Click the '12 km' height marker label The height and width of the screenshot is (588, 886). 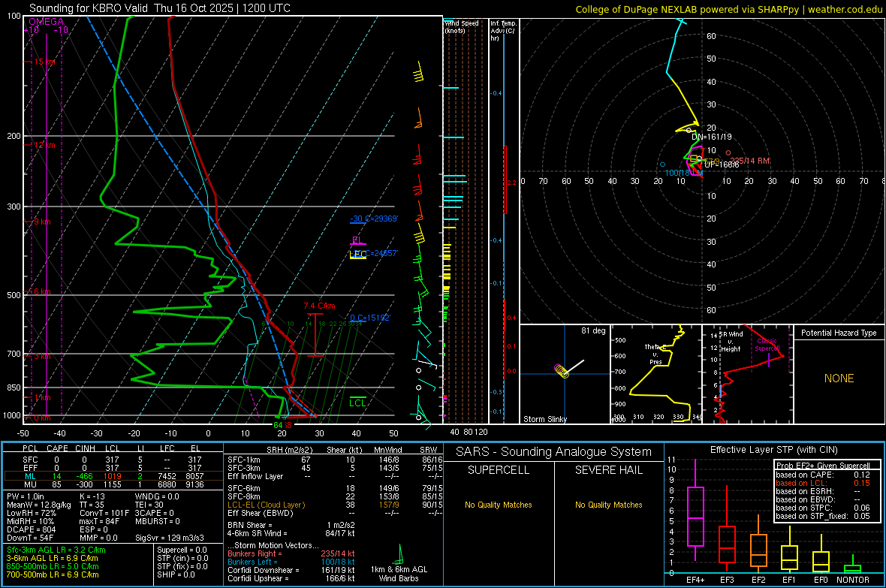click(44, 145)
